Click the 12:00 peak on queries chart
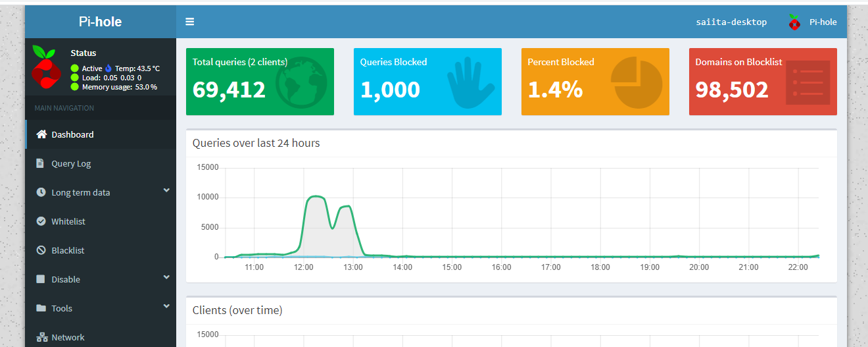Image resolution: width=868 pixels, height=347 pixels. (x=316, y=196)
